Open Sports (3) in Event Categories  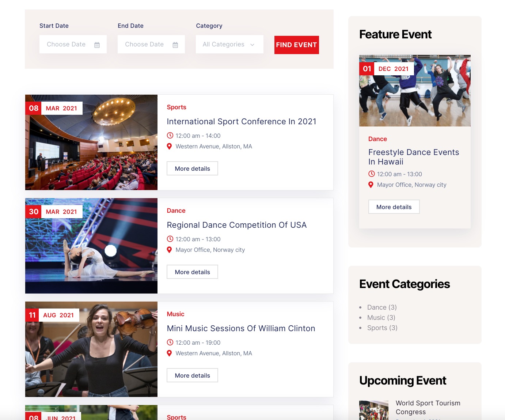click(x=382, y=328)
